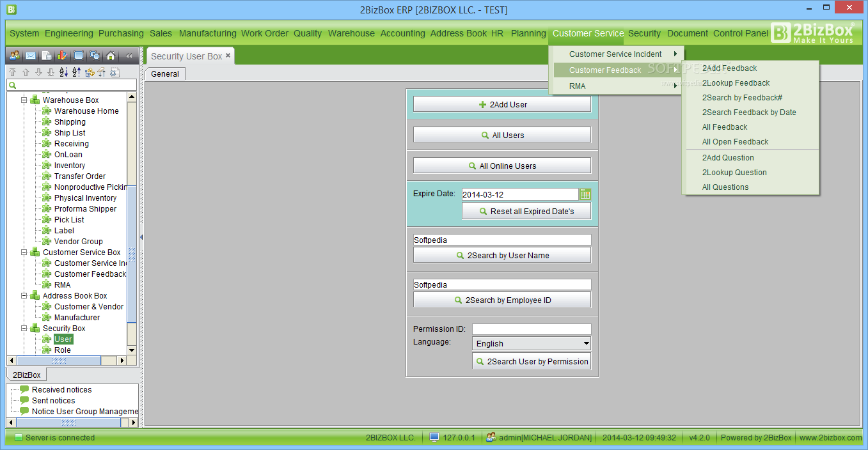Viewport: 868px width, 450px height.
Task: Click the tree horizontal scrollbar thumb
Action: [x=59, y=361]
